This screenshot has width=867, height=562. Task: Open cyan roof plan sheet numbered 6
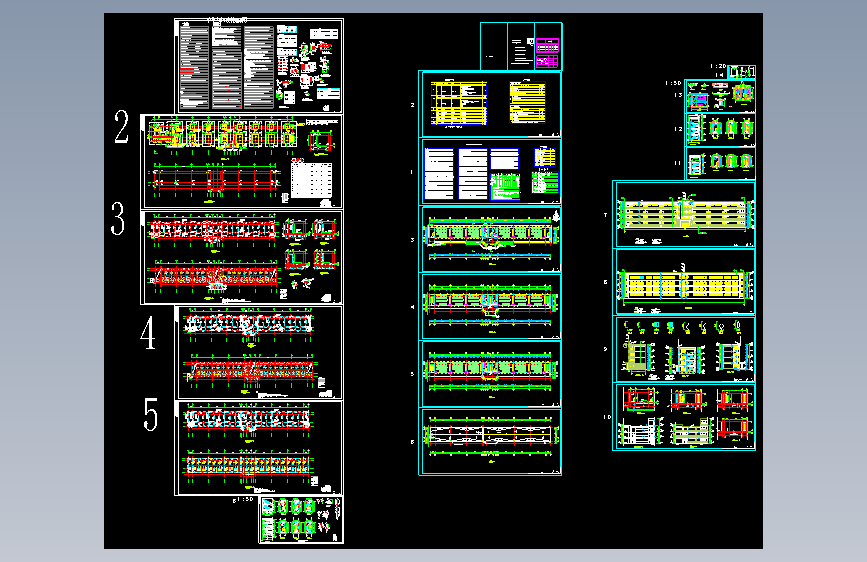490,441
